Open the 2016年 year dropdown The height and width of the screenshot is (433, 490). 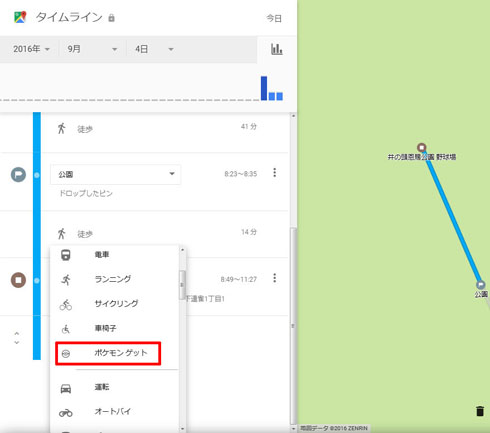(x=31, y=49)
